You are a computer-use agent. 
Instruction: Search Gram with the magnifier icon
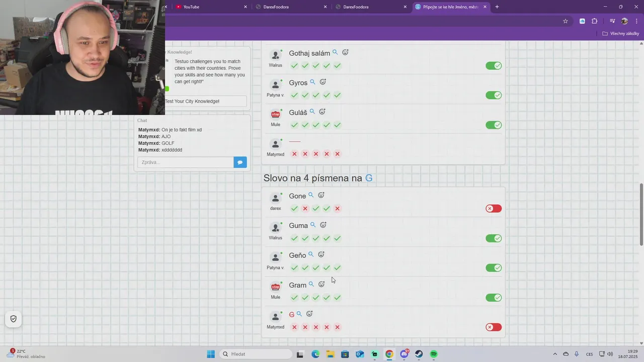tap(311, 284)
